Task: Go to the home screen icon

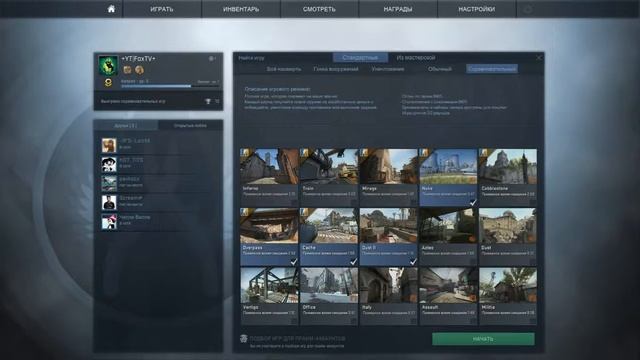Action: [111, 9]
